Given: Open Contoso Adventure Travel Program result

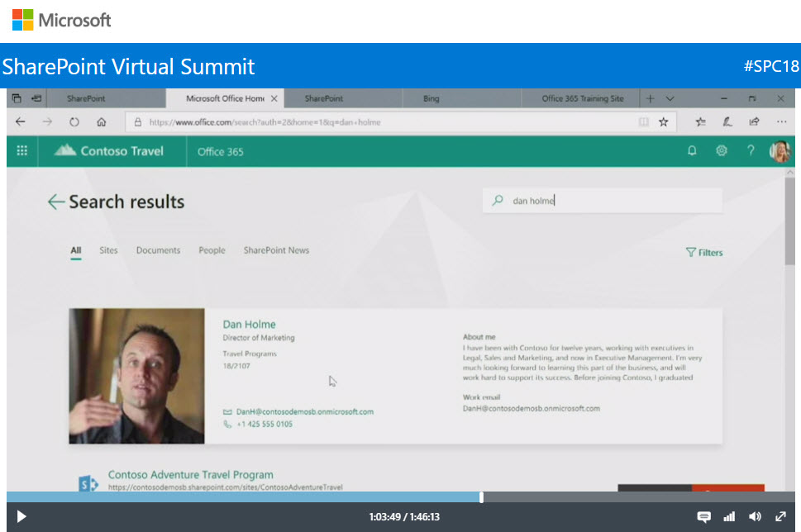Looking at the screenshot, I should [191, 475].
